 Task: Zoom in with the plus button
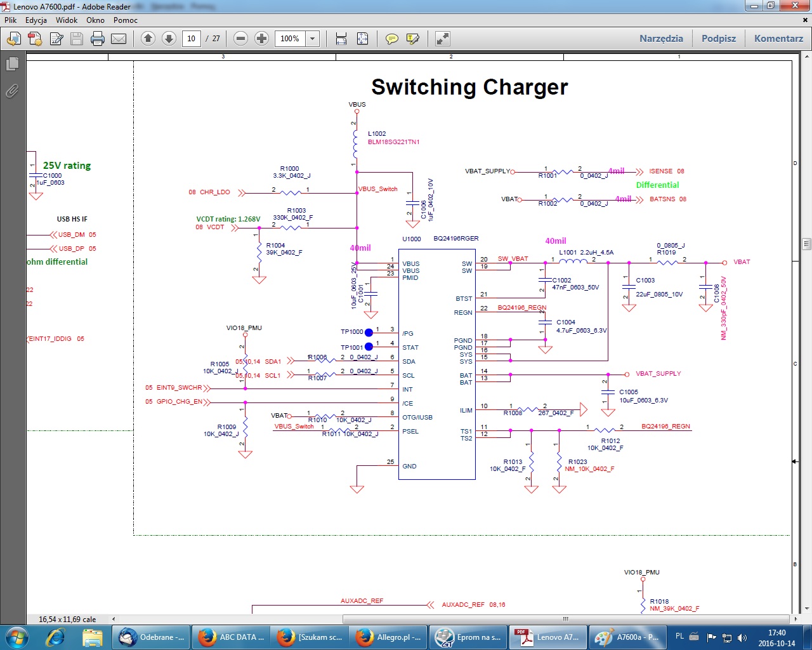coord(261,39)
